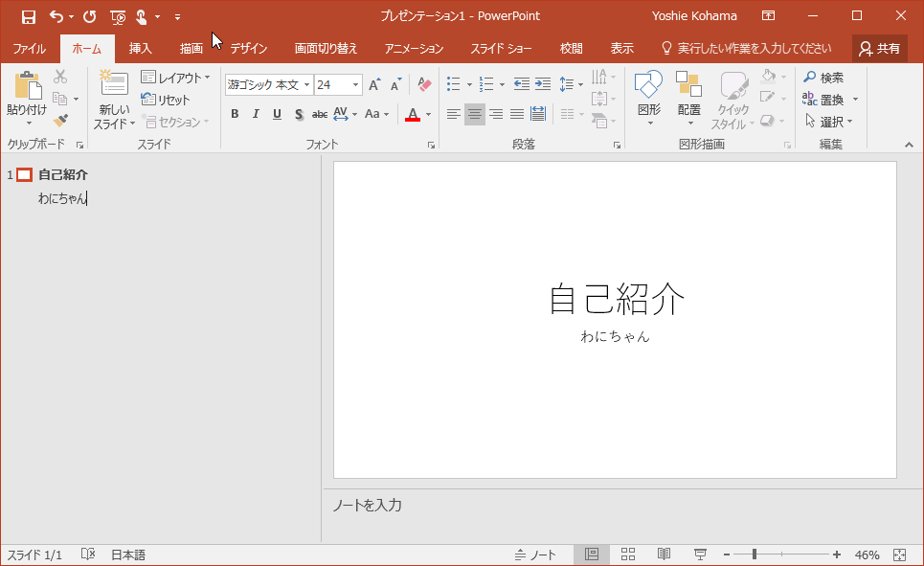Click the ノート button in status bar
The width and height of the screenshot is (924, 566).
pyautogui.click(x=535, y=555)
